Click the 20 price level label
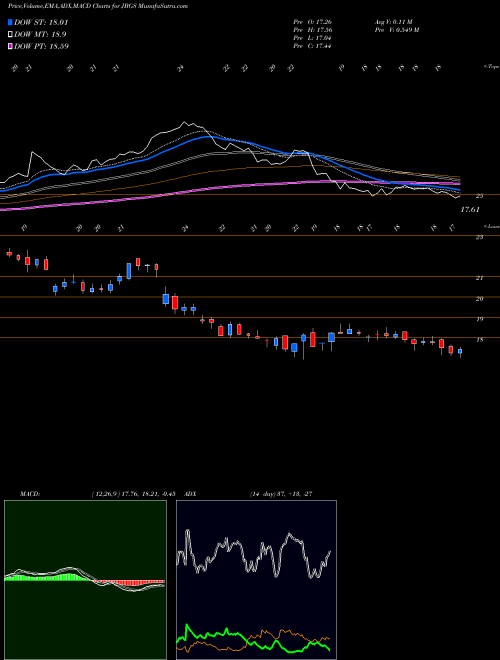The width and height of the screenshot is (500, 660). (479, 298)
